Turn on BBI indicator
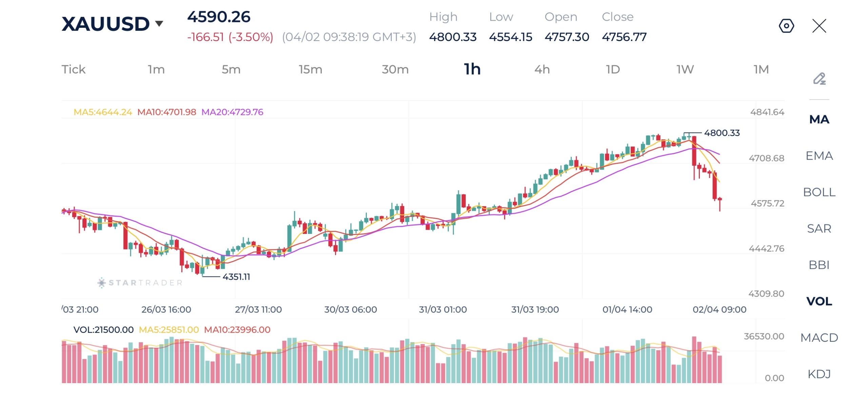 pos(819,265)
